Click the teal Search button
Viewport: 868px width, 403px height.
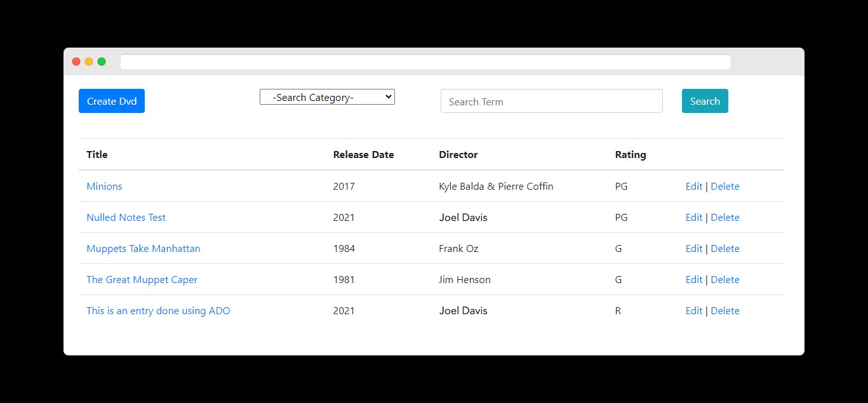click(705, 101)
